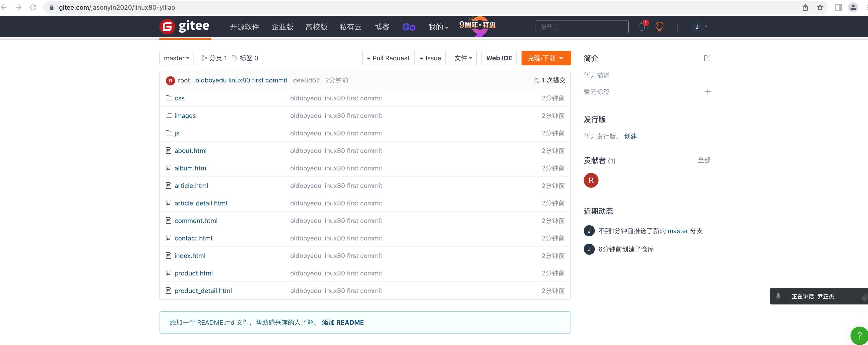The height and width of the screenshot is (345, 868).
Task: Click the Gitee logo
Action: [185, 26]
